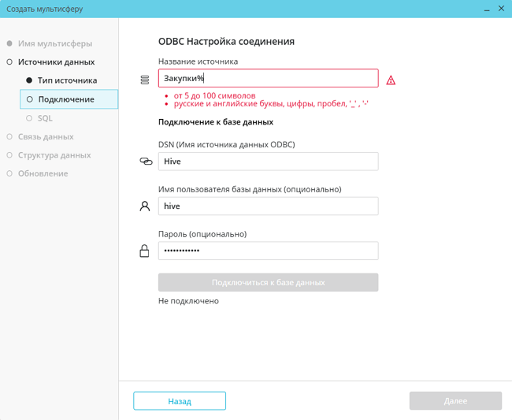Edit the Название источника field
This screenshot has height=420, width=512.
(268, 78)
